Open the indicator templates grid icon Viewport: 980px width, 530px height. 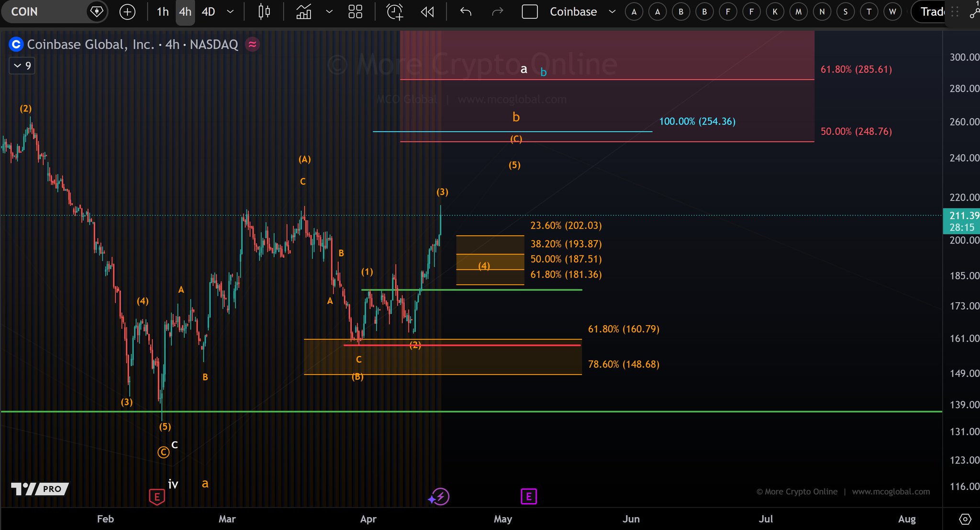355,12
